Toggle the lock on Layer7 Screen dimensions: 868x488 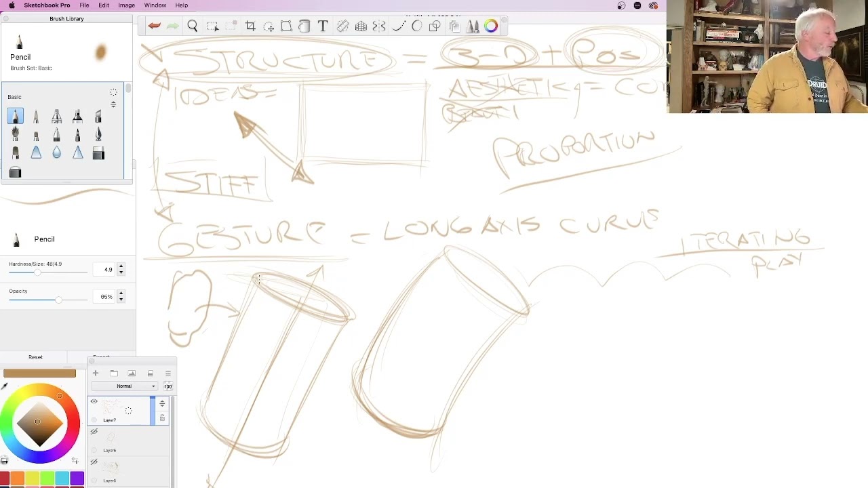tap(162, 418)
